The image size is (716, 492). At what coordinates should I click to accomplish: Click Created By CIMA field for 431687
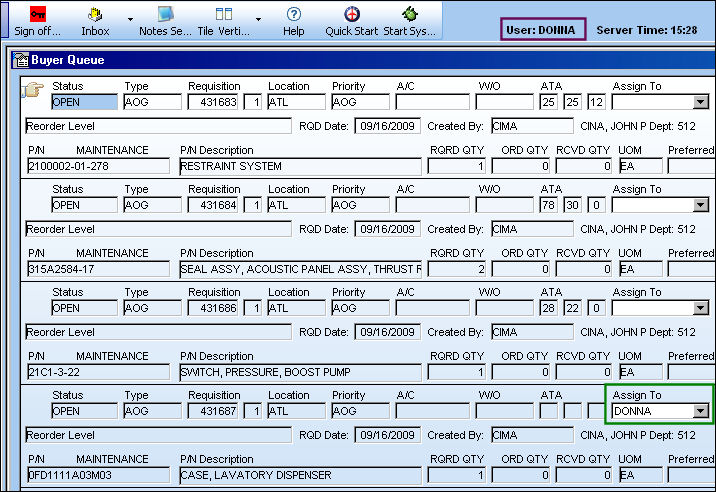[532, 435]
